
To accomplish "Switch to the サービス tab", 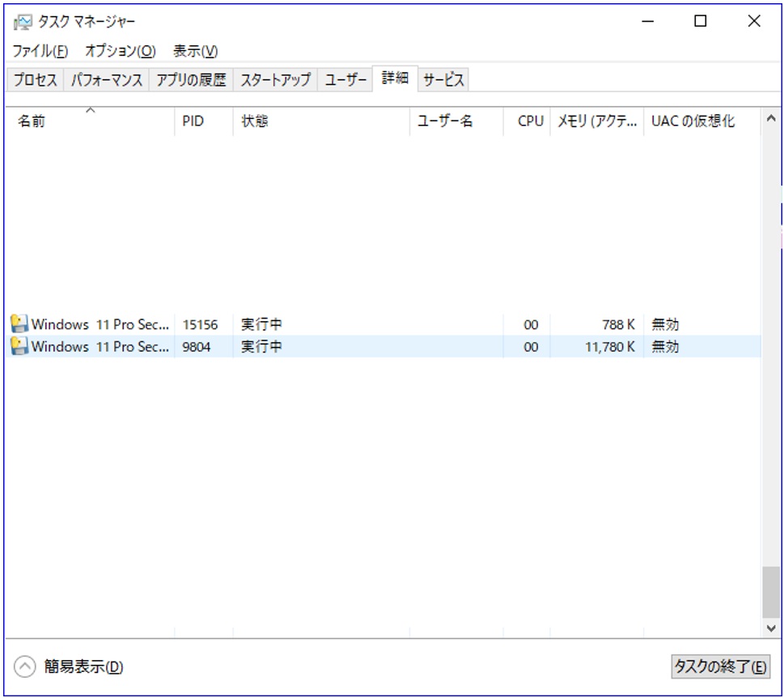I will (443, 79).
